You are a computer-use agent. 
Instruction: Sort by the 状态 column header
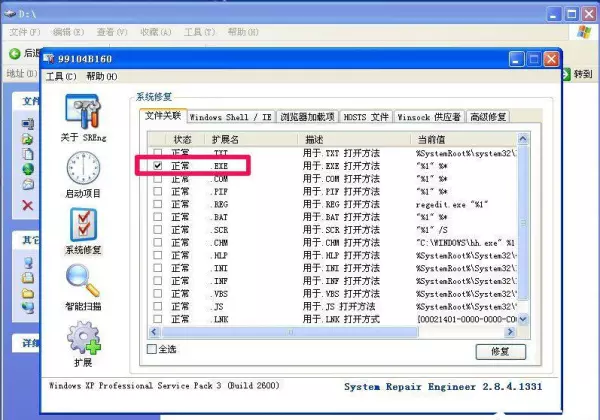pyautogui.click(x=184, y=139)
